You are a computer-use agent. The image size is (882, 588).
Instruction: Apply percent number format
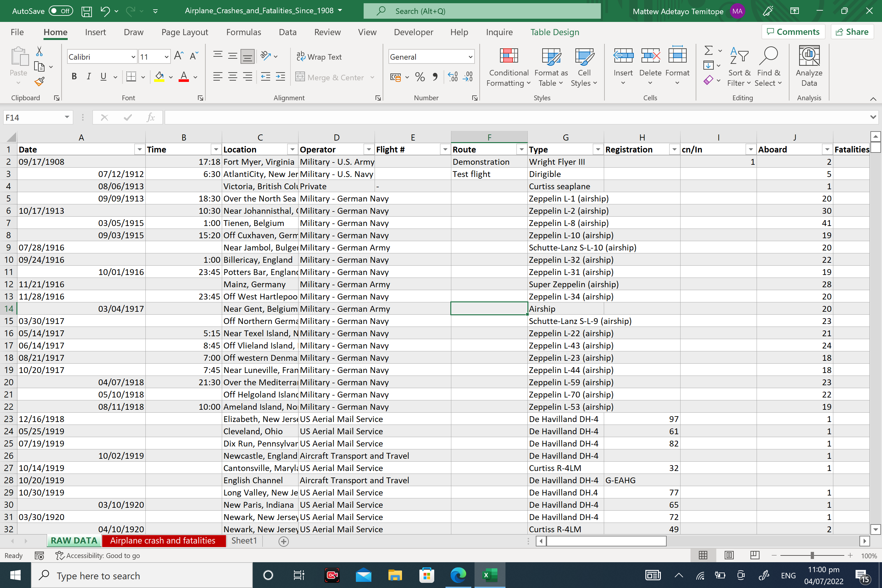tap(420, 77)
